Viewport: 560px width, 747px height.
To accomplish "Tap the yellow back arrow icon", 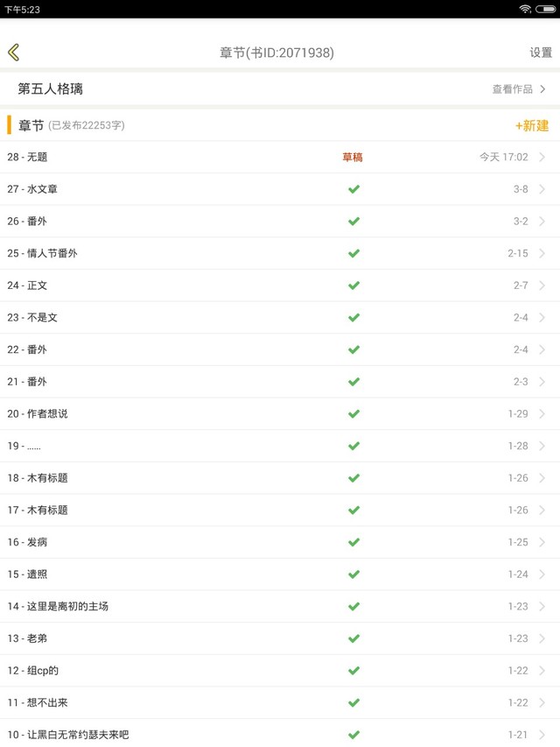I will 13,53.
